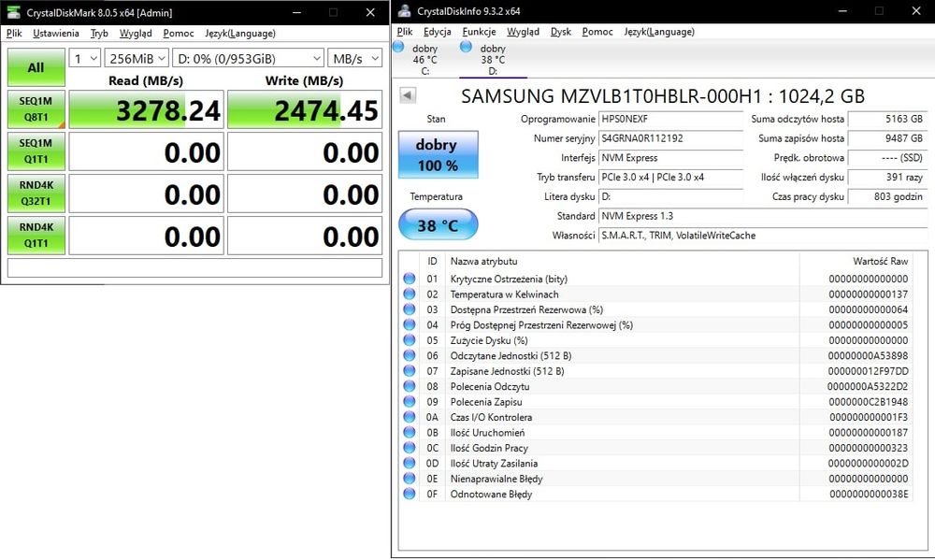935x560 pixels.
Task: Click the status orb for Zapisane Jednostki
Action: coord(410,371)
